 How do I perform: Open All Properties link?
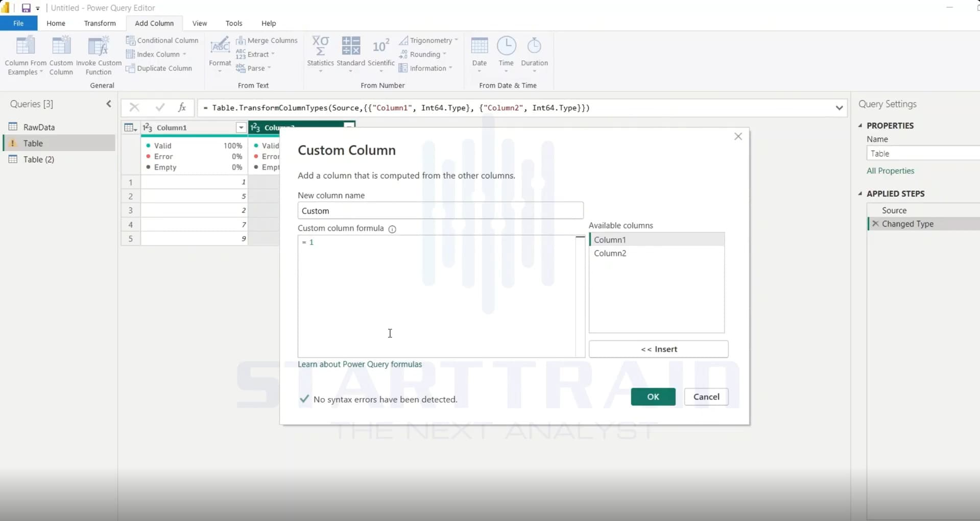point(890,171)
